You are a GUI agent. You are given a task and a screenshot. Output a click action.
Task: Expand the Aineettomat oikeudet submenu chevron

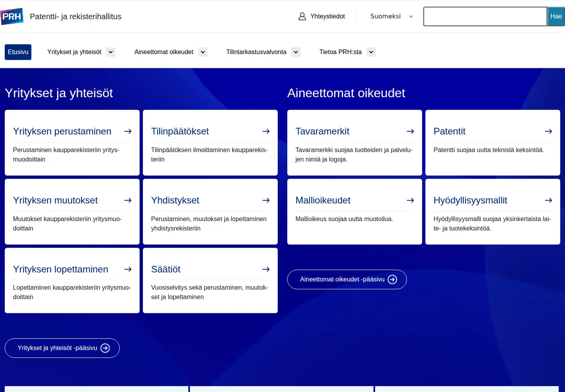[203, 52]
